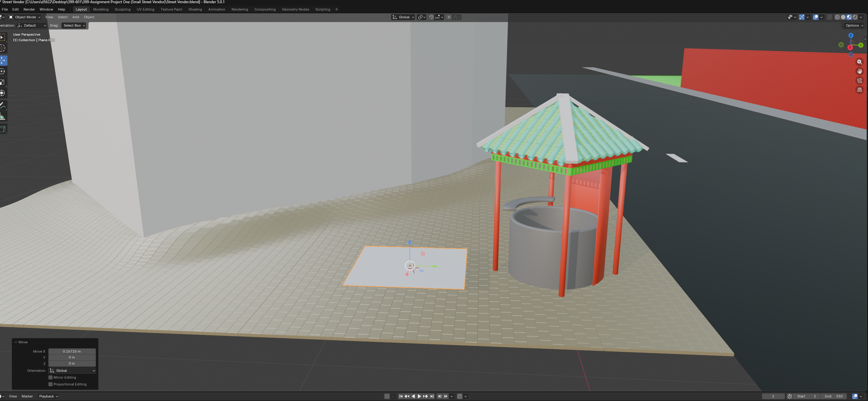Toggle viewport overlays button
The height and width of the screenshot is (401, 868).
816,17
